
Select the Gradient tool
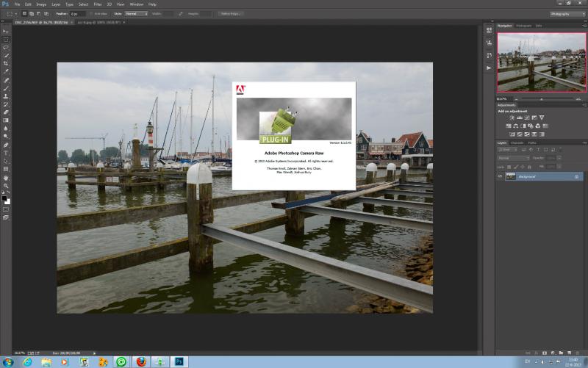pyautogui.click(x=6, y=120)
